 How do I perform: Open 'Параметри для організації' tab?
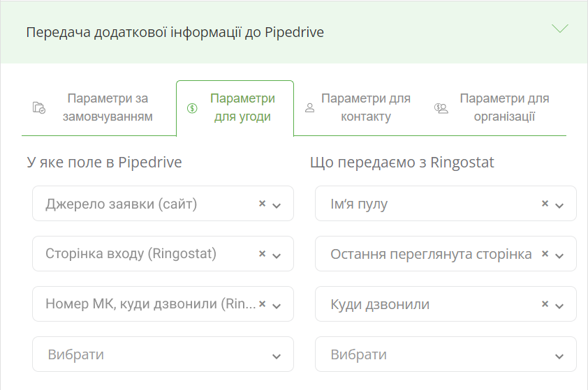coord(494,107)
